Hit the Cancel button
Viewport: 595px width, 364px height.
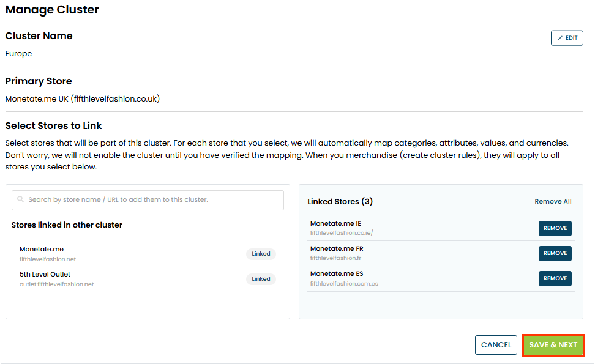coord(496,345)
